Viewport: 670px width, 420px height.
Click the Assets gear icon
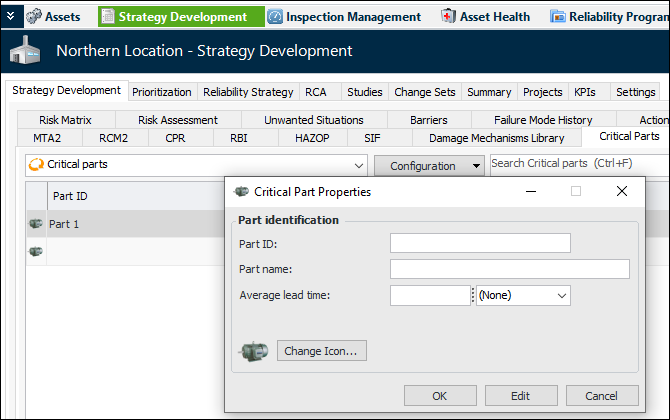(34, 16)
